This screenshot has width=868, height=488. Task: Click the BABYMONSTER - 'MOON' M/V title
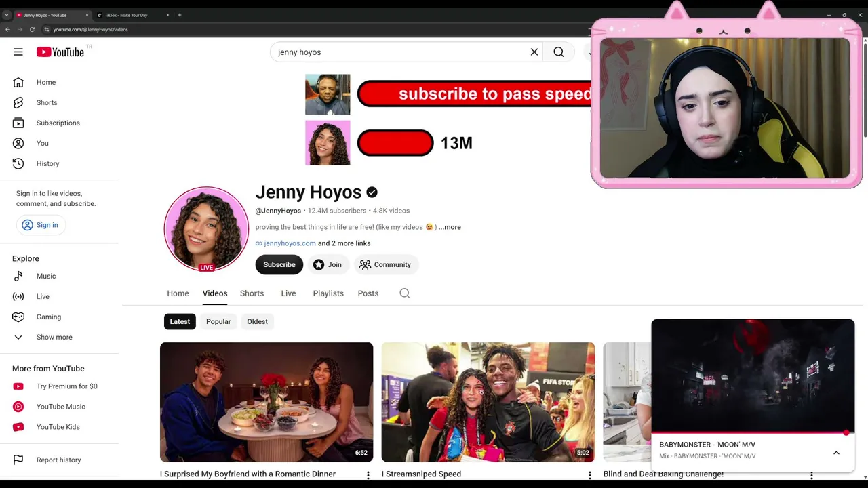[x=707, y=445]
